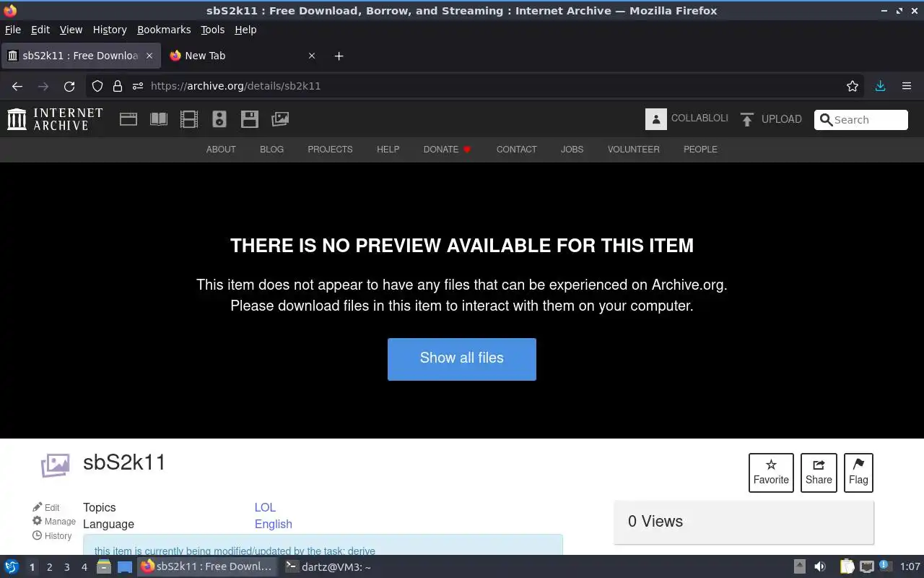Open the VOLUNTEER link
Viewport: 924px width, 578px height.
[633, 150]
